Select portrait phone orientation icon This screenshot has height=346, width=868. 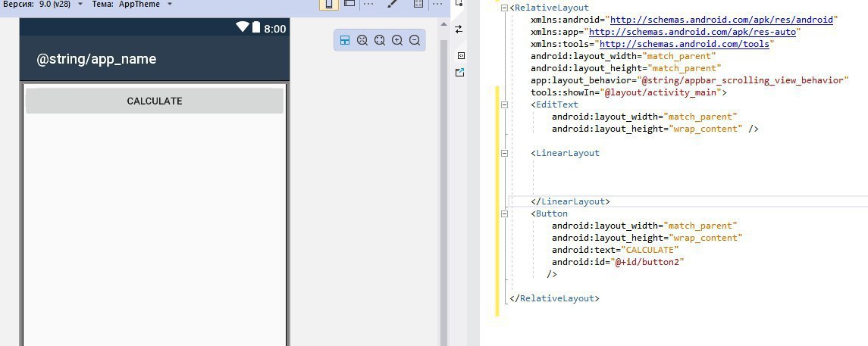tap(329, 4)
